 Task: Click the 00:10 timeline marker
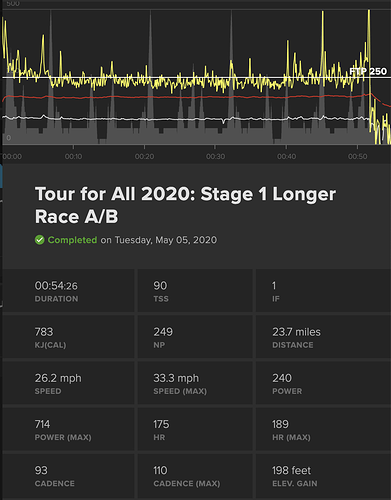pyautogui.click(x=73, y=156)
